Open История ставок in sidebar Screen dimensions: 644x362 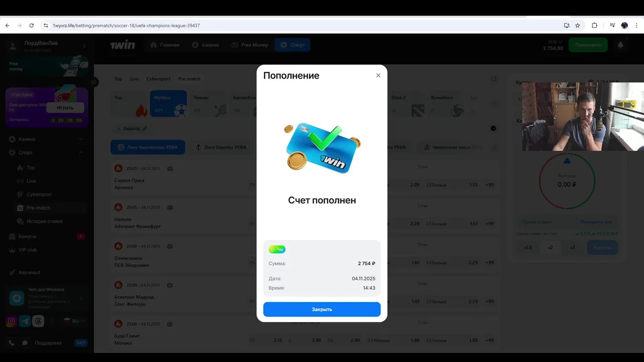pos(50,221)
